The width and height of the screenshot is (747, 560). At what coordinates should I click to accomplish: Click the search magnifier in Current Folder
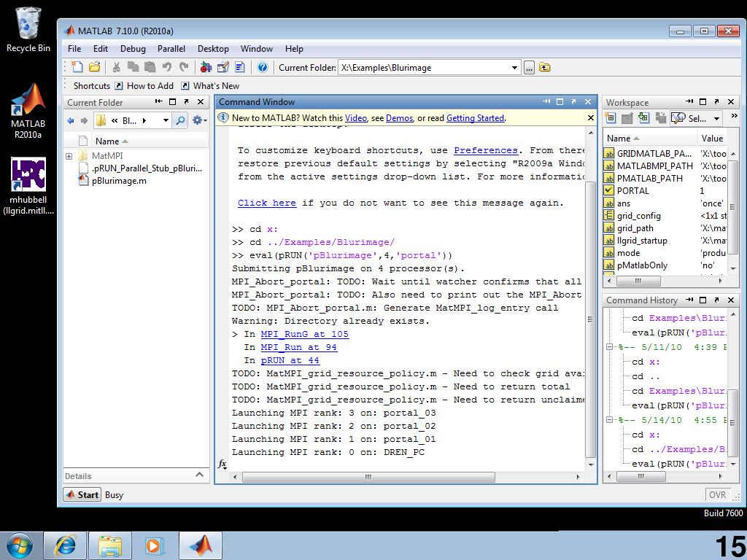coord(181,120)
